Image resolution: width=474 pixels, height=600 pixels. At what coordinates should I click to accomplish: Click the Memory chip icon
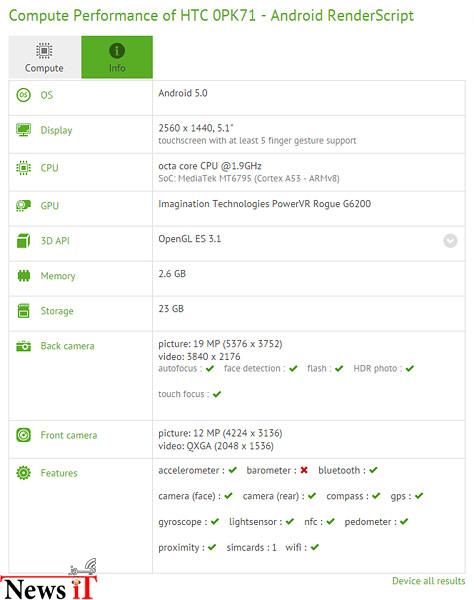[x=24, y=276]
